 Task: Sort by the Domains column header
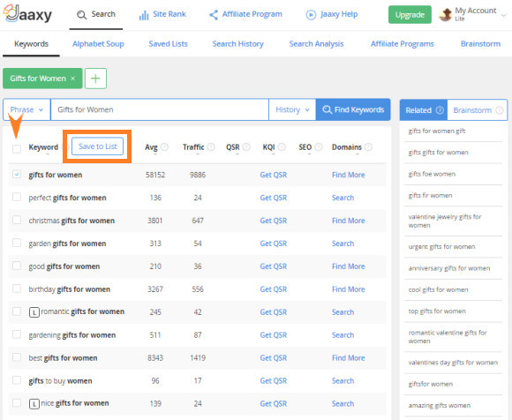coord(347,147)
